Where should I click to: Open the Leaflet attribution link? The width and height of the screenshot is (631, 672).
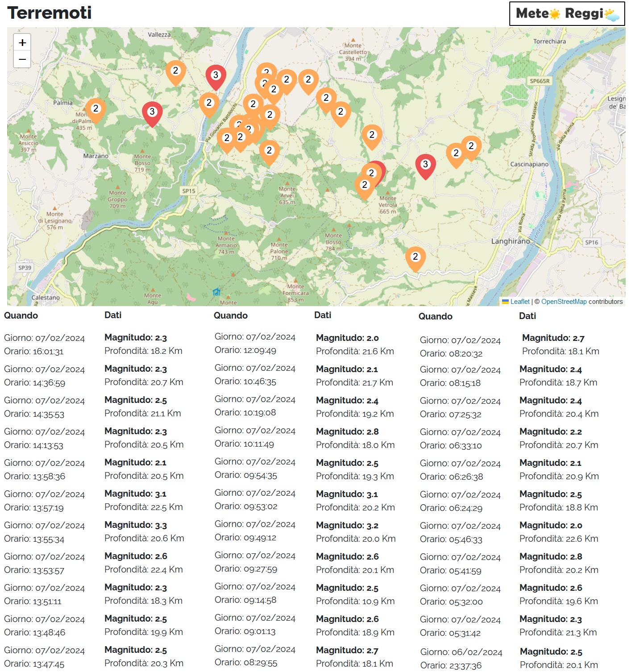pos(519,302)
